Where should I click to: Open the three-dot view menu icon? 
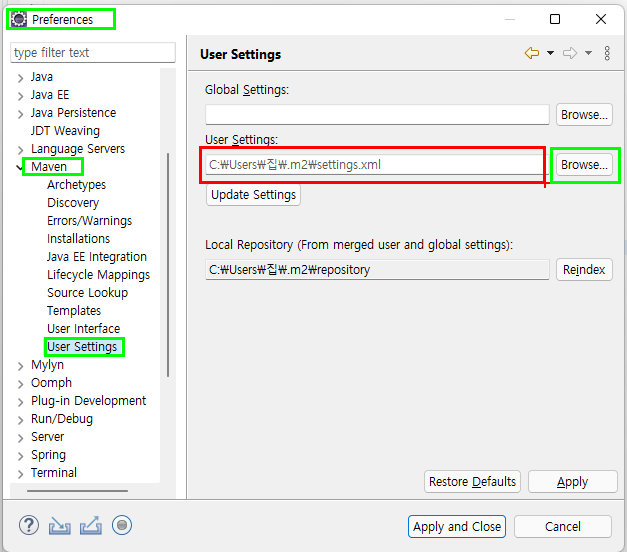click(x=607, y=53)
